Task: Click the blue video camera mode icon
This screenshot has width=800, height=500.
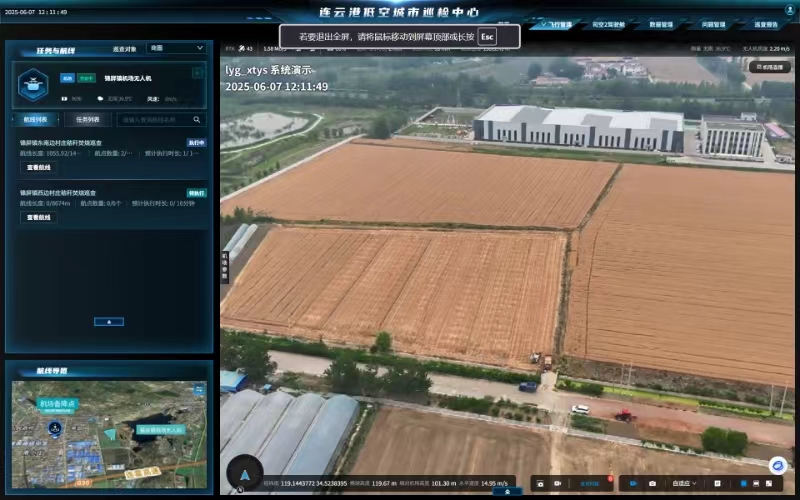Action: click(x=633, y=483)
